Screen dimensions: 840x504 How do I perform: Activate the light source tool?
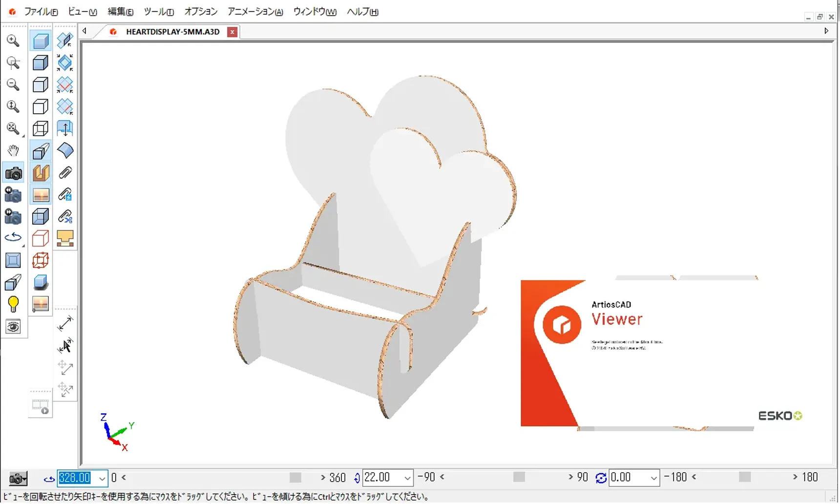[x=13, y=304]
